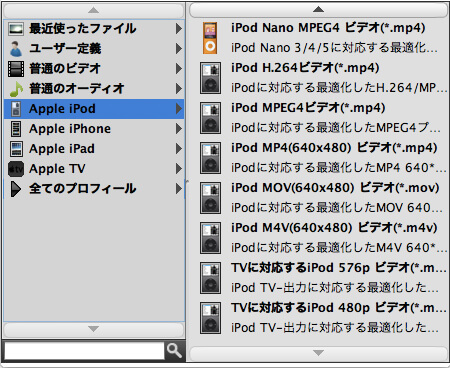Click the iPod M4V(640x480) profile icon

(210, 238)
